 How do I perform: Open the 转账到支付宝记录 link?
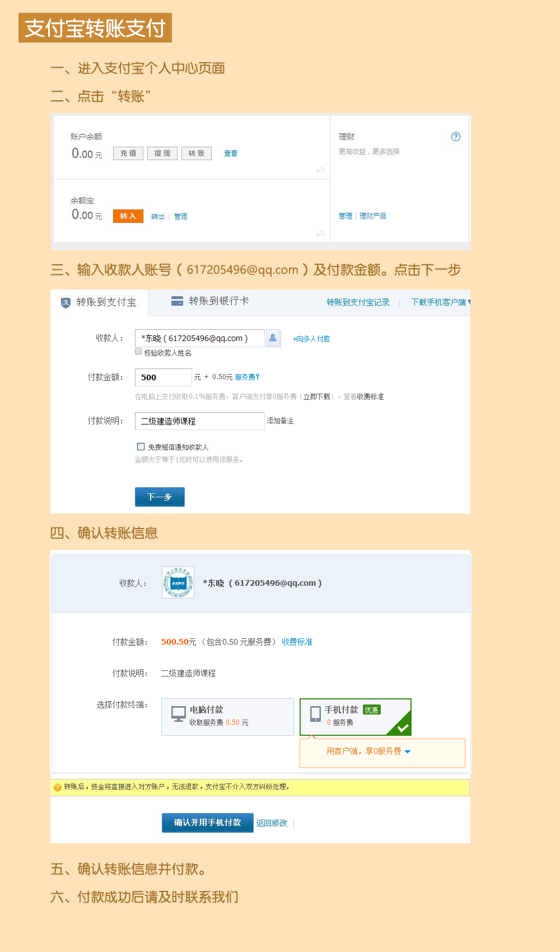[x=358, y=302]
